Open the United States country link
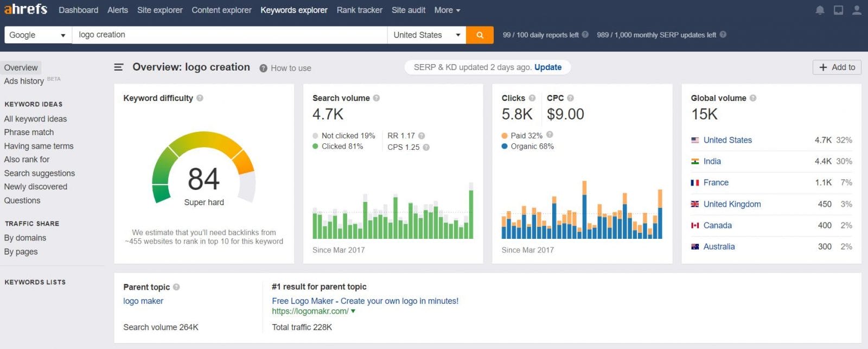The image size is (868, 349). click(x=727, y=140)
